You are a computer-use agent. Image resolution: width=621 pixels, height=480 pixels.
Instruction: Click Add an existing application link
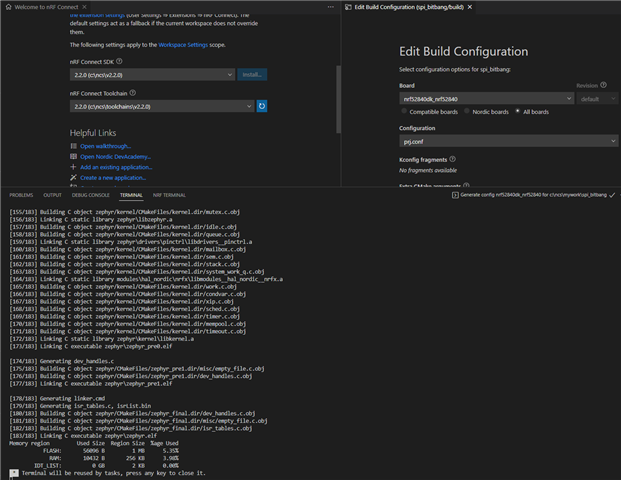click(116, 167)
